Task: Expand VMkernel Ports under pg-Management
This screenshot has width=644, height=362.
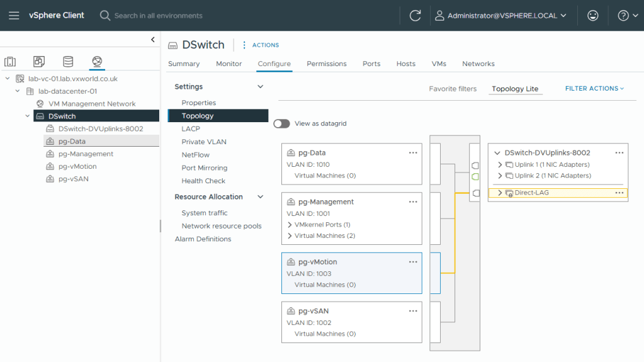Action: (290, 225)
